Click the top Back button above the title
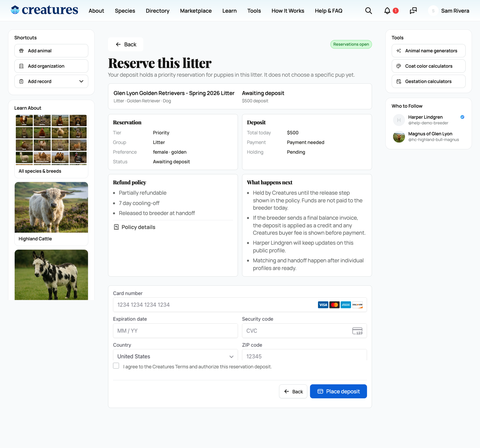The height and width of the screenshot is (448, 480). (126, 44)
